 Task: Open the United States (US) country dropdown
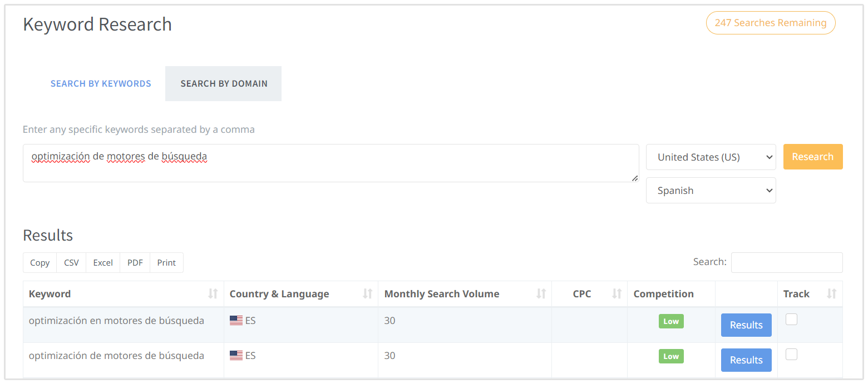click(x=711, y=157)
